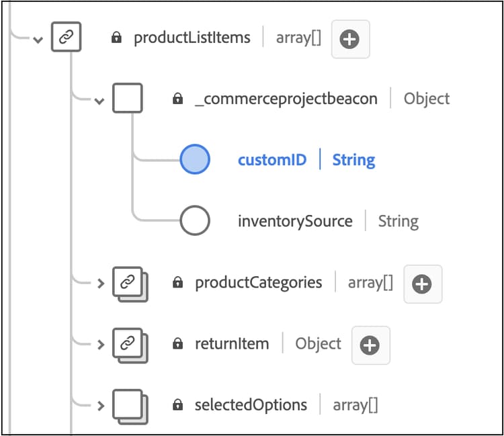The height and width of the screenshot is (436, 504).
Task: Select the customID field circle
Action: click(195, 160)
